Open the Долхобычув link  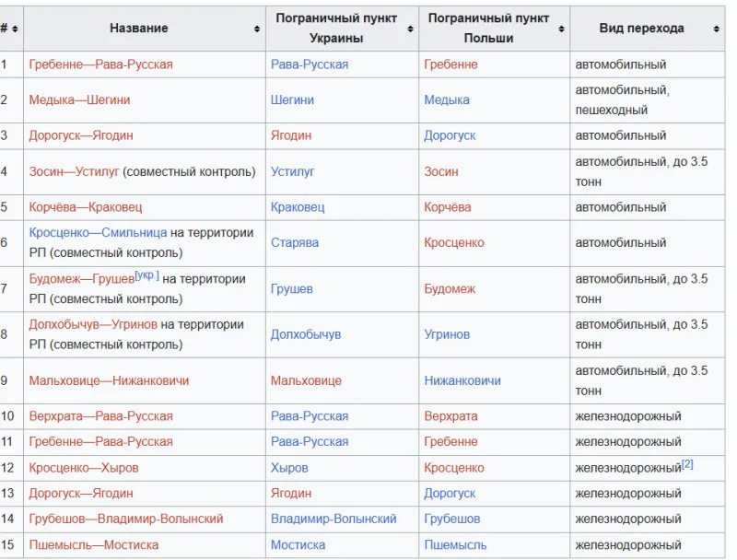tap(306, 334)
